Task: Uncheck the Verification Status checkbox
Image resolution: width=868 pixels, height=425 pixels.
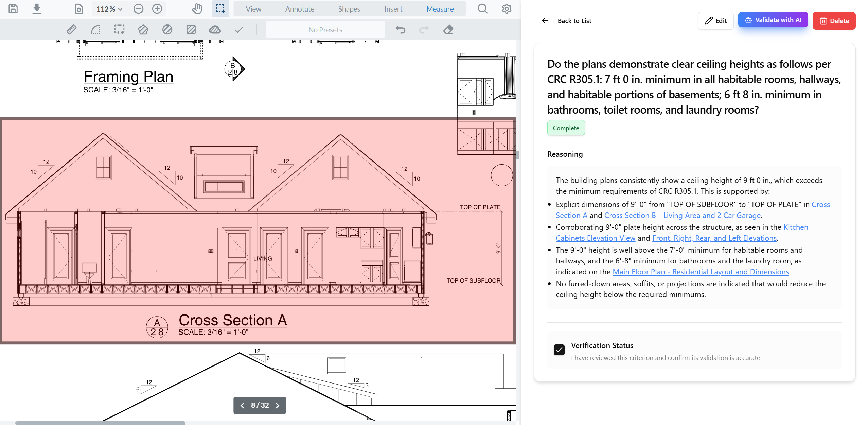Action: click(559, 350)
